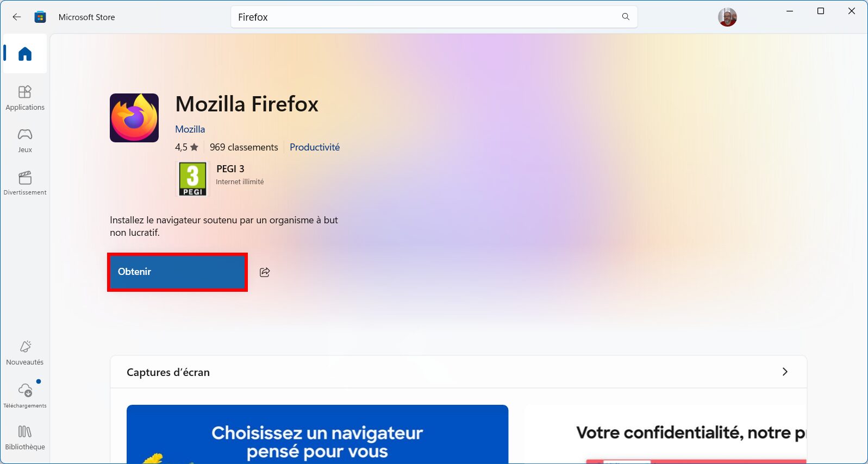Click the search field containing Firefox
Screen dimensions: 868x464
click(x=434, y=17)
